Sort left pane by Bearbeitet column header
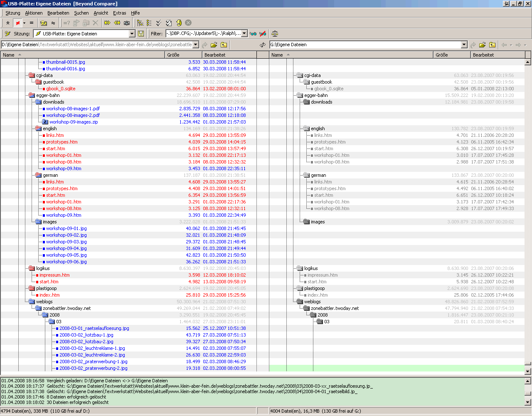The image size is (532, 416). [x=229, y=55]
